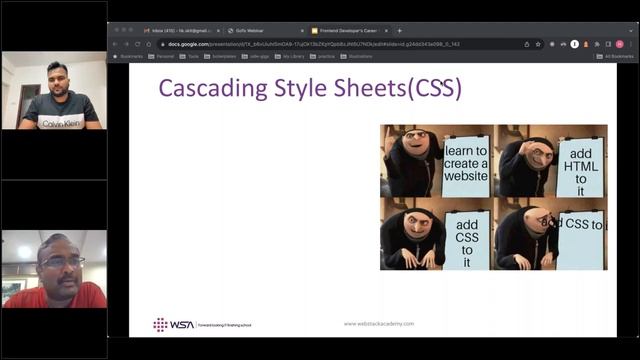
Task: Switch to the GoTo Webinar tab
Action: 265,31
